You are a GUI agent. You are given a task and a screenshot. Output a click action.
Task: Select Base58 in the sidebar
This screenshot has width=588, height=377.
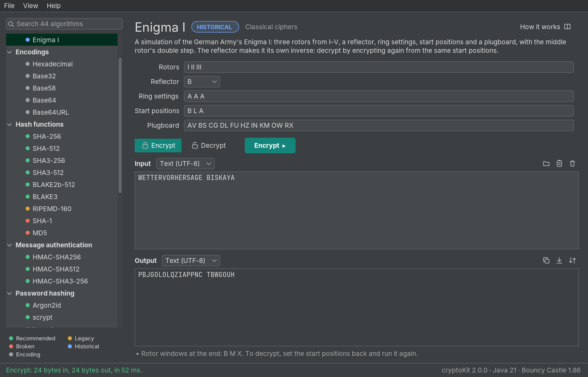[62, 88]
